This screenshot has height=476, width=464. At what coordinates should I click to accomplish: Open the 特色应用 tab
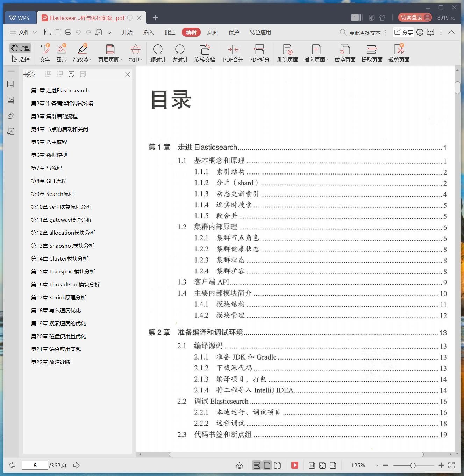[260, 32]
